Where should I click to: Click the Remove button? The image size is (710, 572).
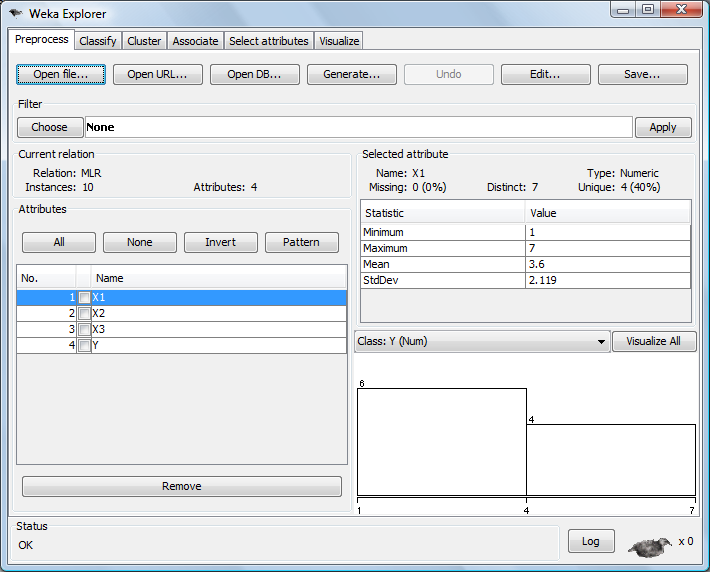(182, 486)
